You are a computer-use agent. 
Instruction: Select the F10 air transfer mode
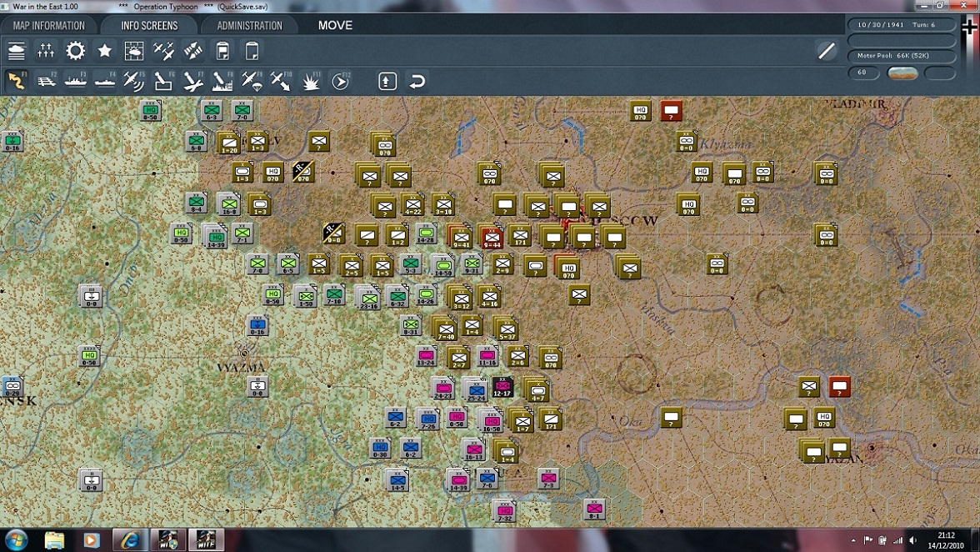[282, 81]
